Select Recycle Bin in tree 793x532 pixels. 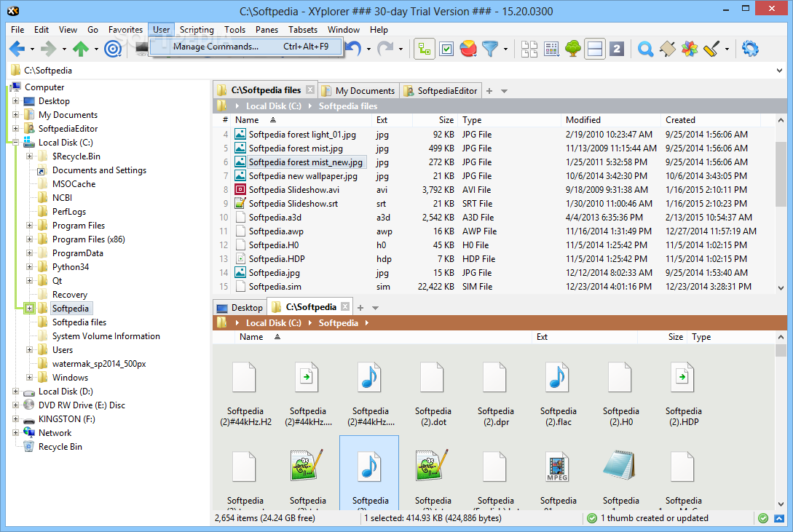pos(60,447)
